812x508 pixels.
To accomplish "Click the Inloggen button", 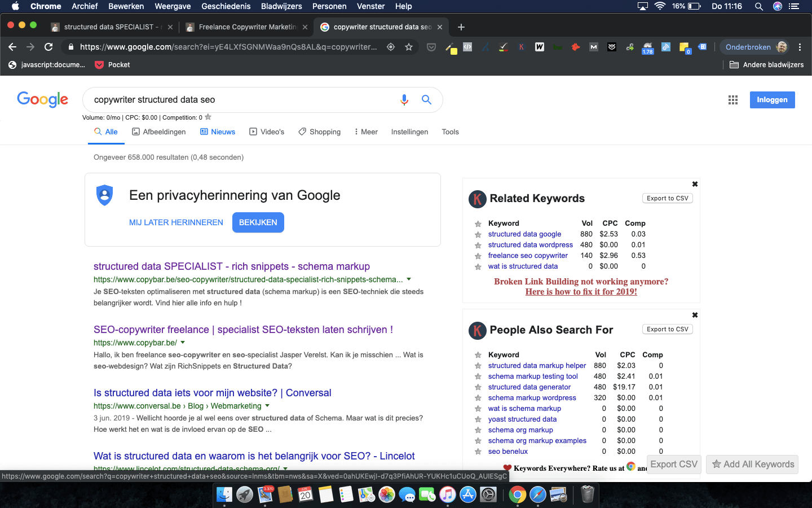I will [772, 100].
